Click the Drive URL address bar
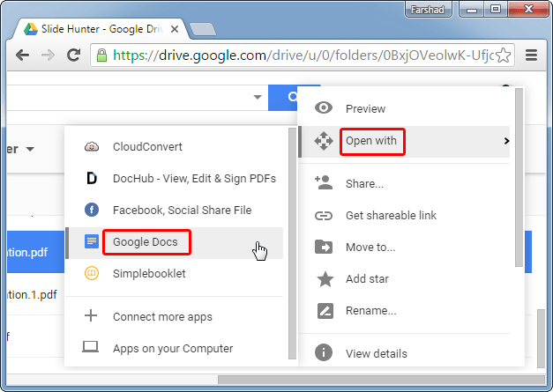The height and width of the screenshot is (392, 553). pyautogui.click(x=300, y=55)
